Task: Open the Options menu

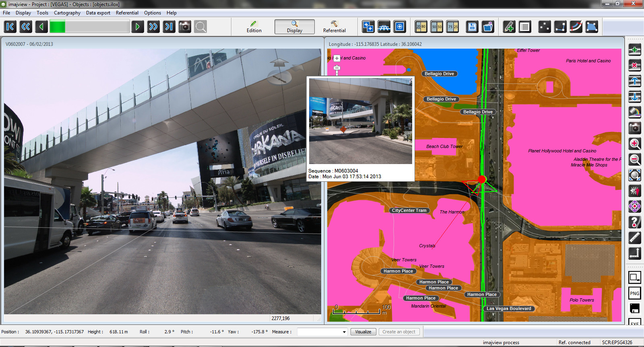Action: point(153,13)
